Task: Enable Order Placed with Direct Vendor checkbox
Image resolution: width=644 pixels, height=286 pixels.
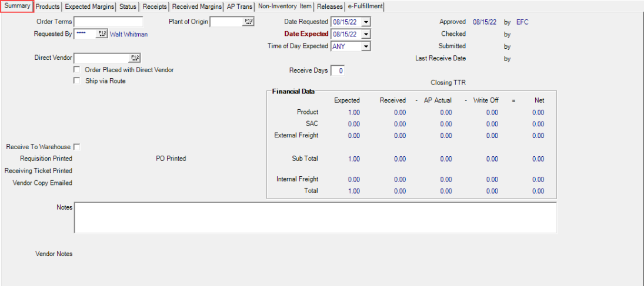Action: pyautogui.click(x=76, y=70)
